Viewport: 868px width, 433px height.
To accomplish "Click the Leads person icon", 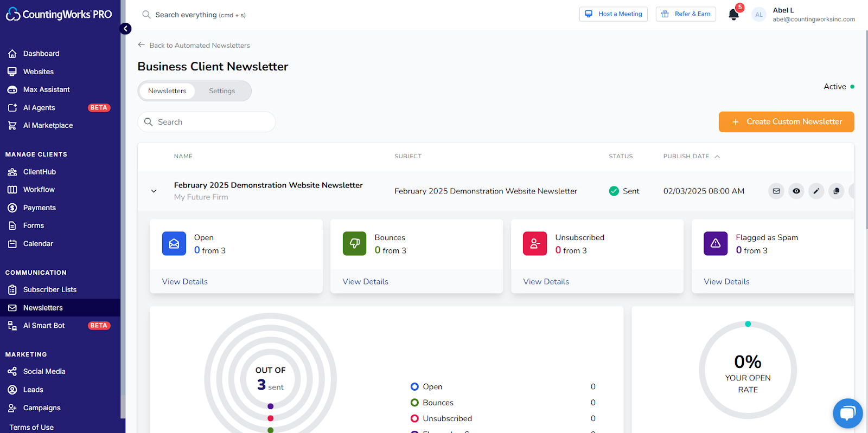I will (x=12, y=390).
